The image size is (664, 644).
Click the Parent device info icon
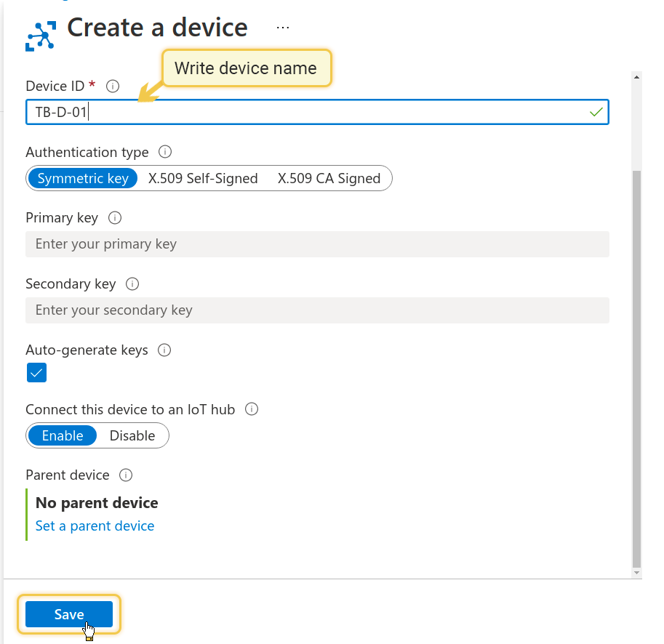click(x=126, y=475)
